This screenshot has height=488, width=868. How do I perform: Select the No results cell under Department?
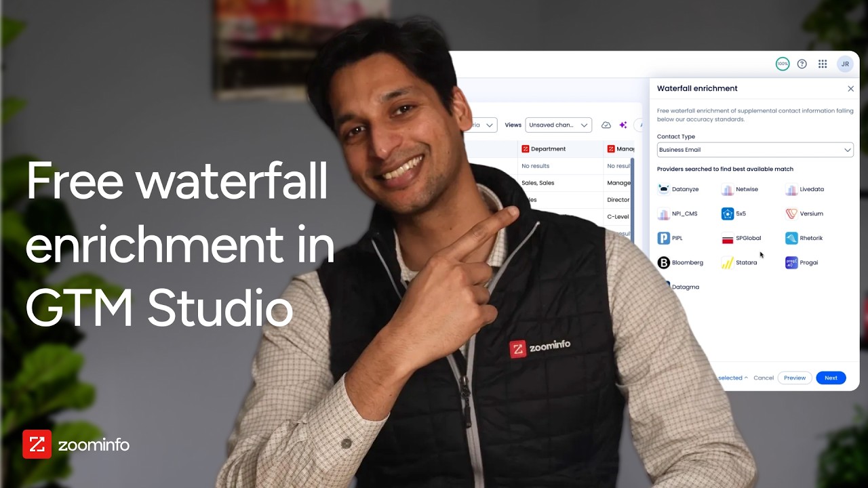pyautogui.click(x=535, y=165)
